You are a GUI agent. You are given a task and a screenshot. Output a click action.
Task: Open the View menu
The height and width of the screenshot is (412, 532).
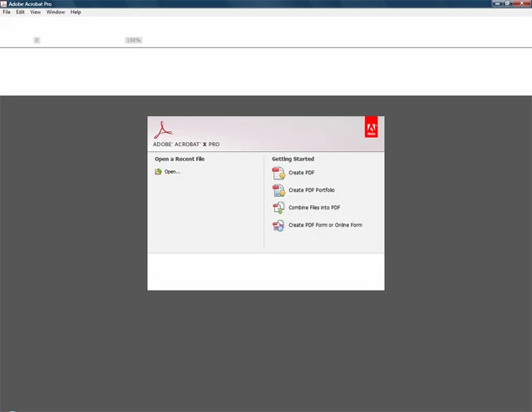[x=35, y=12]
